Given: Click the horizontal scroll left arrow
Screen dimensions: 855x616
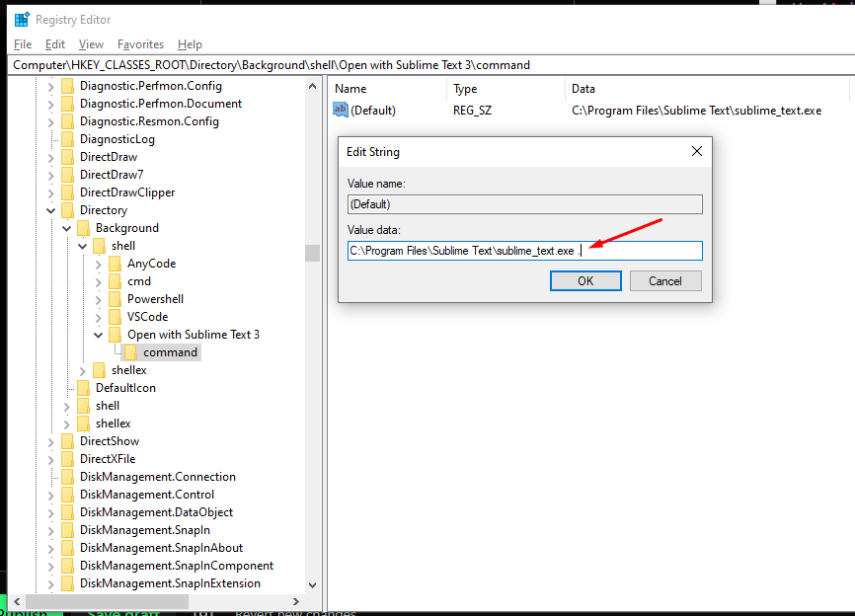Looking at the screenshot, I should pos(17,602).
